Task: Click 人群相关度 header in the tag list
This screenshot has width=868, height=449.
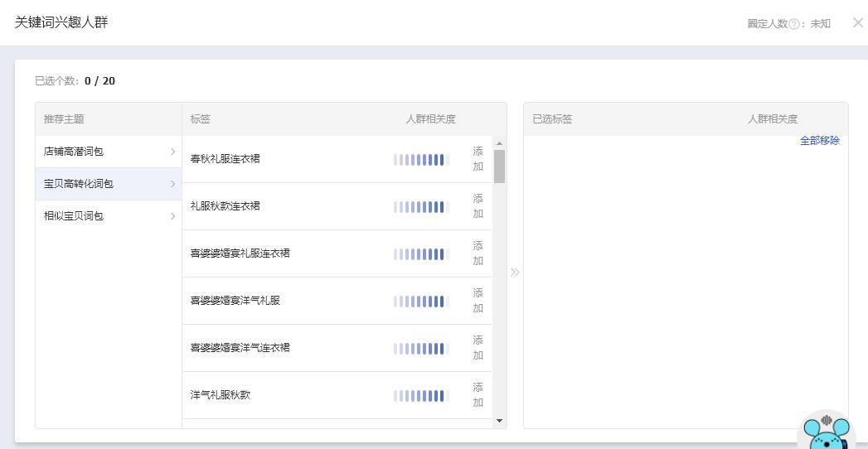Action: (430, 119)
